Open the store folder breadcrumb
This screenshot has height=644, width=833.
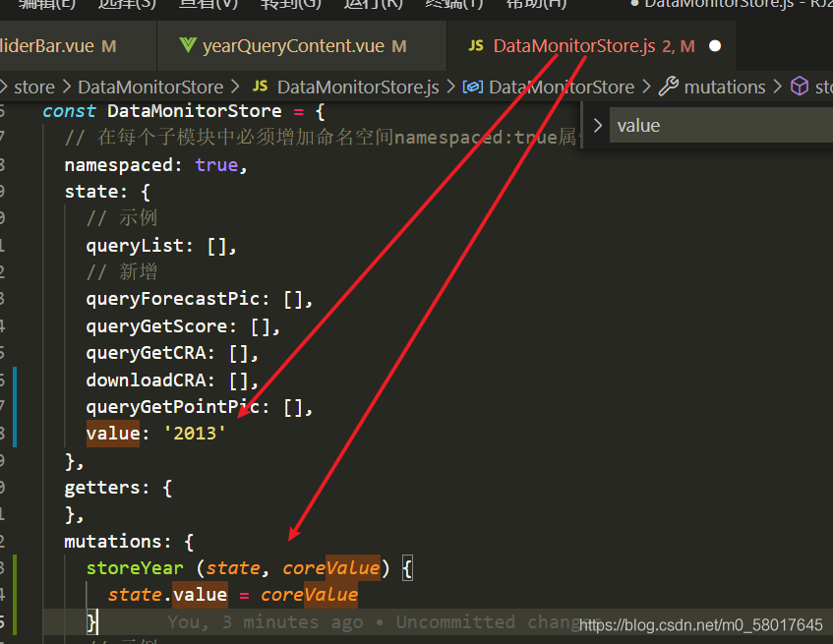click(34, 88)
